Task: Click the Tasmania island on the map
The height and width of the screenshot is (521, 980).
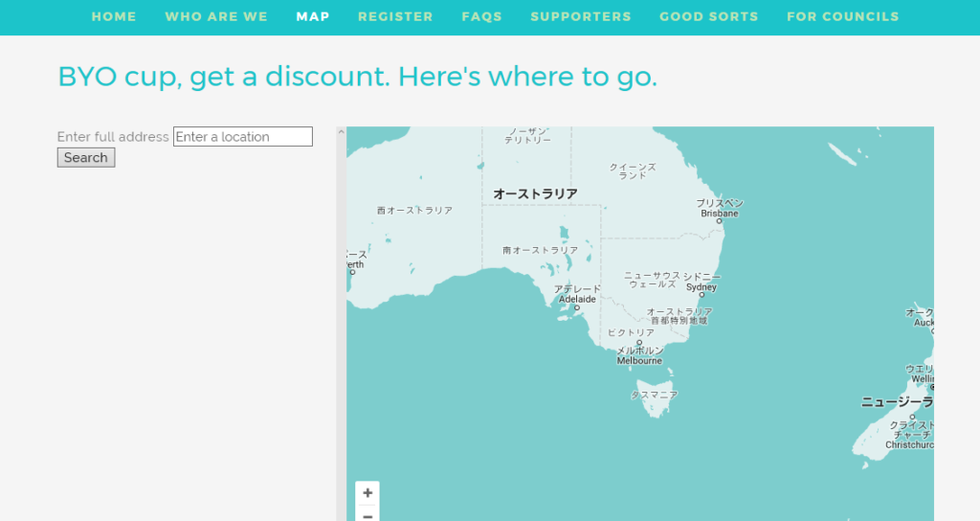Action: [x=657, y=402]
